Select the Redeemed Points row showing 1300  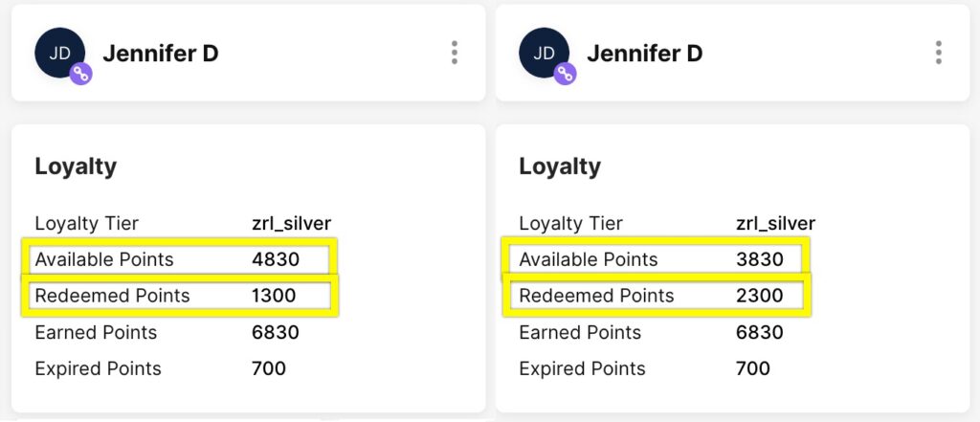(181, 296)
